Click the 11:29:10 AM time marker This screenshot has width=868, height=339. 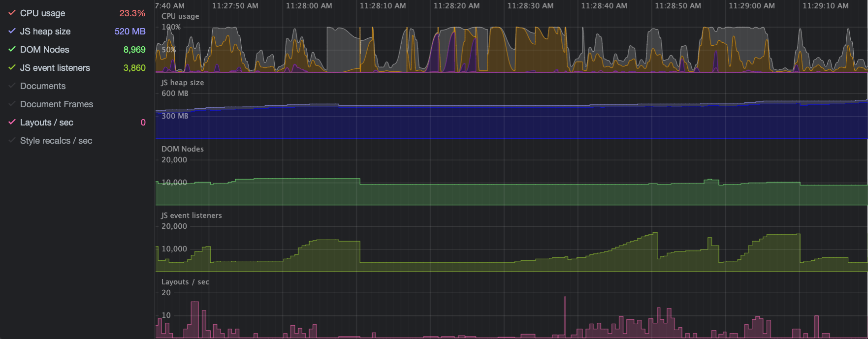coord(826,6)
